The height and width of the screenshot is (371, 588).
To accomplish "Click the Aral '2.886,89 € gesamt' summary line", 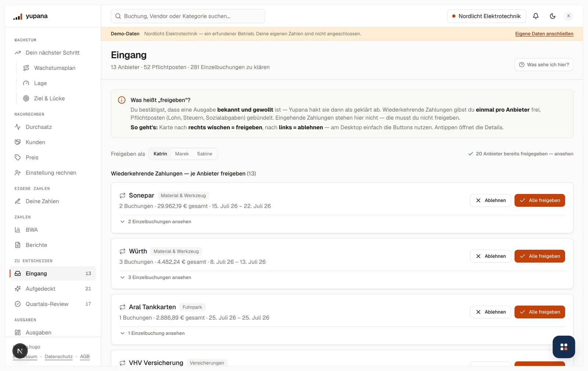I will click(x=194, y=318).
